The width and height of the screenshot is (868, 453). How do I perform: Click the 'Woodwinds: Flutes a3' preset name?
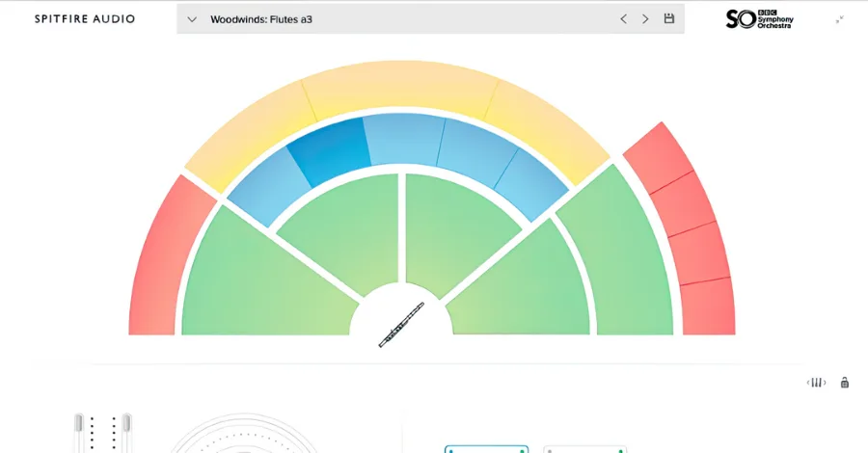pyautogui.click(x=261, y=19)
